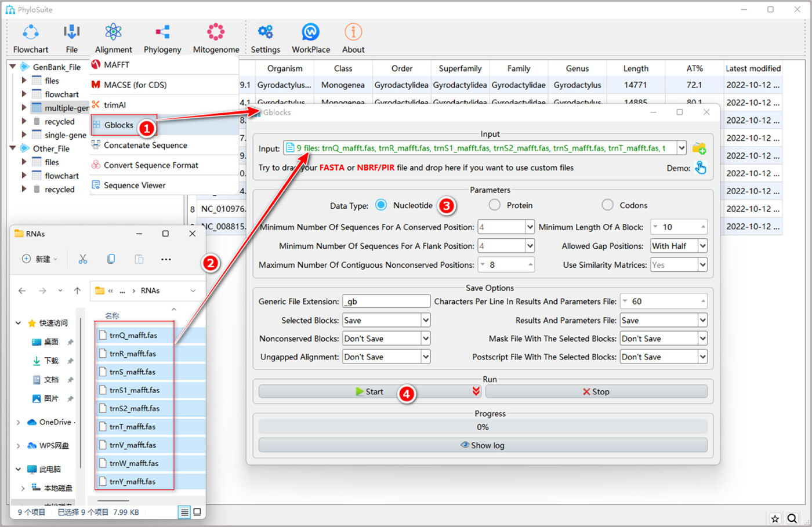This screenshot has width=812, height=527.
Task: Click the Show log button
Action: pos(483,445)
